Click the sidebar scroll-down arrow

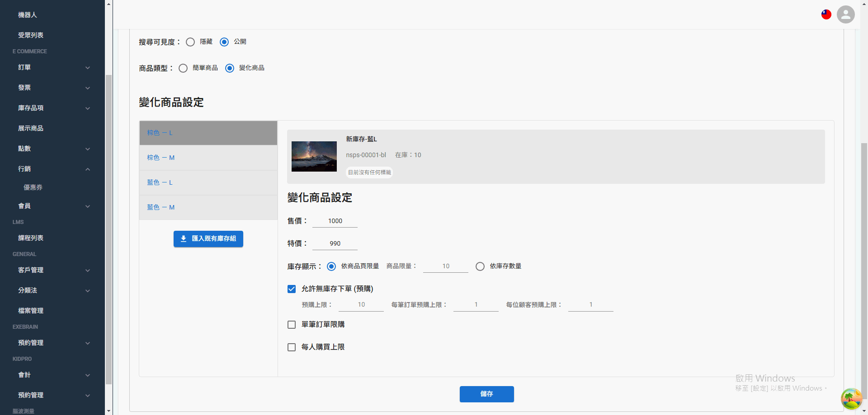[x=108, y=411]
